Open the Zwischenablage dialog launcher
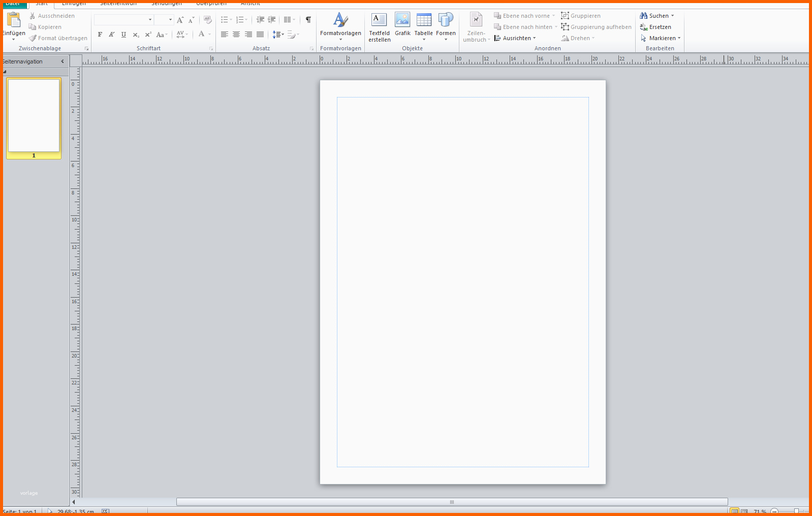 (x=86, y=49)
